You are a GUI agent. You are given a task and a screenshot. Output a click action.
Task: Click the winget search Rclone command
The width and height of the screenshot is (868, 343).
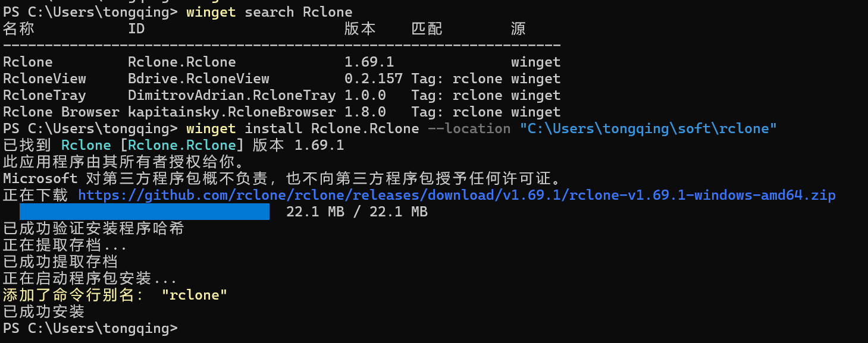pyautogui.click(x=270, y=12)
